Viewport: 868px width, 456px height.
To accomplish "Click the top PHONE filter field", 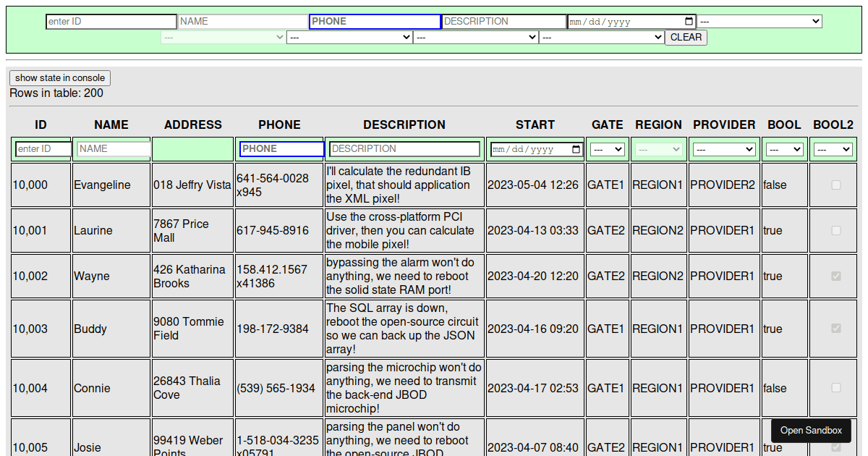I will (x=375, y=22).
